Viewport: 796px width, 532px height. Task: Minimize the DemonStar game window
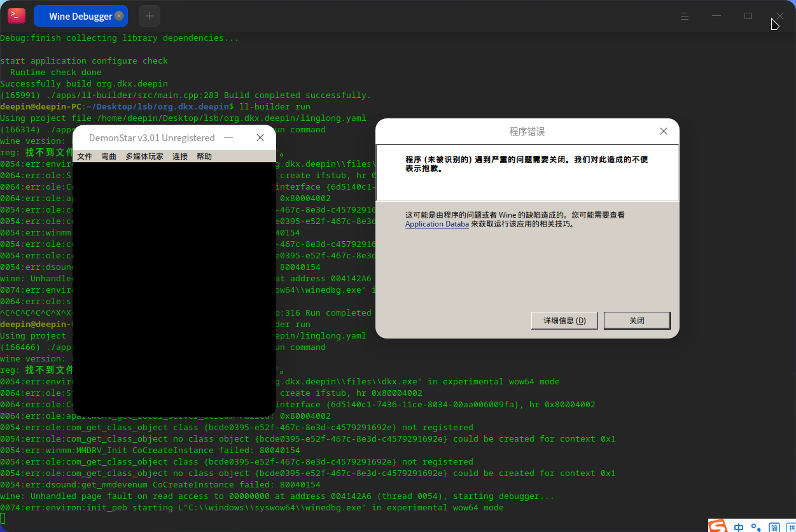228,137
